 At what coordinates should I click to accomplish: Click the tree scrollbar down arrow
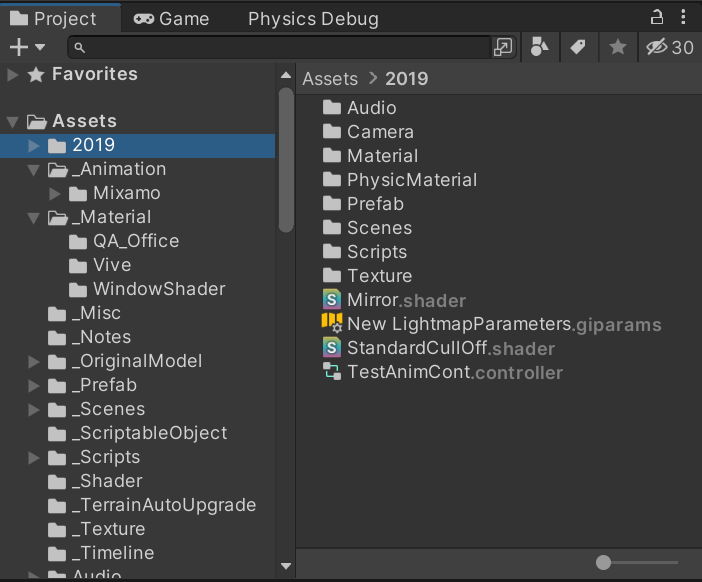286,566
